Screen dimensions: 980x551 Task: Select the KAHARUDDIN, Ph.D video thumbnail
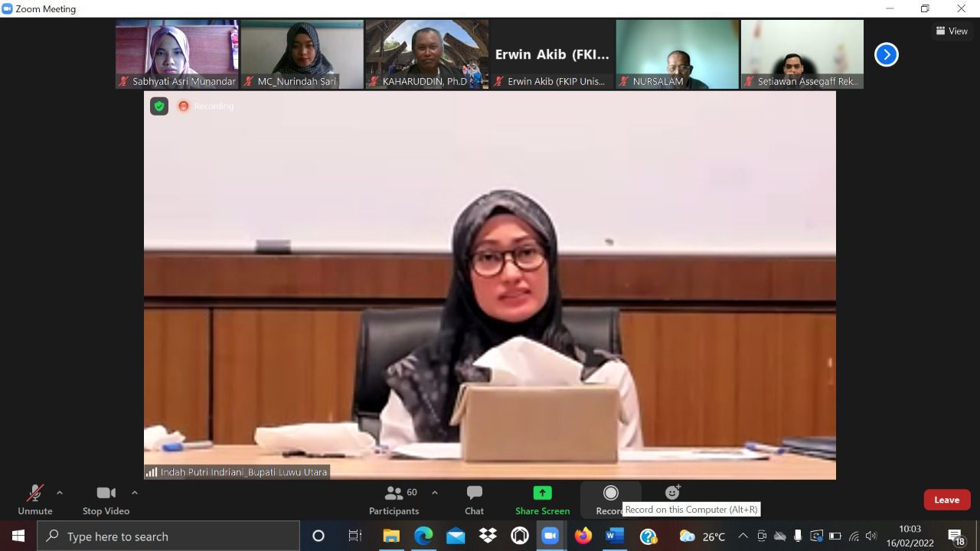tap(426, 54)
